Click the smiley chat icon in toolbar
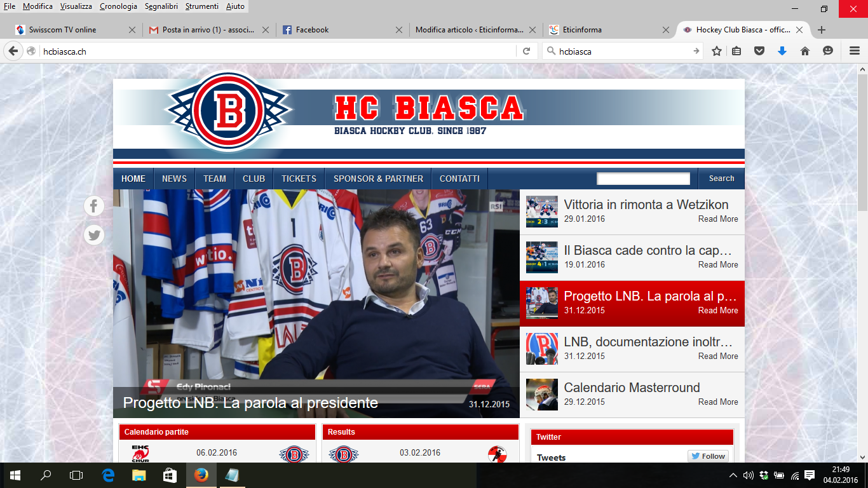868x488 pixels. 828,51
